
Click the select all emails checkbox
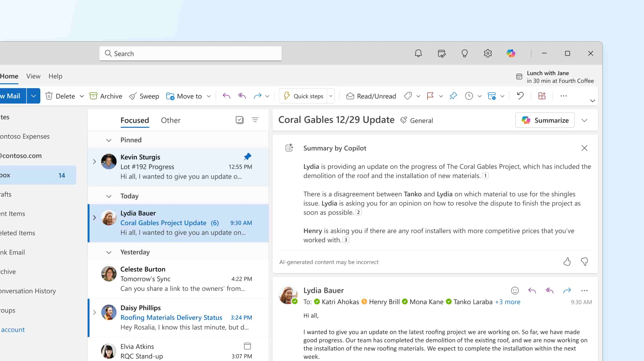[239, 120]
